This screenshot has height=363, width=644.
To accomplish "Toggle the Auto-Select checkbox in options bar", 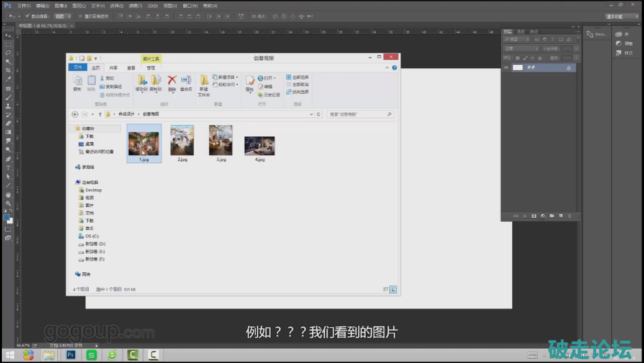I will [x=28, y=16].
